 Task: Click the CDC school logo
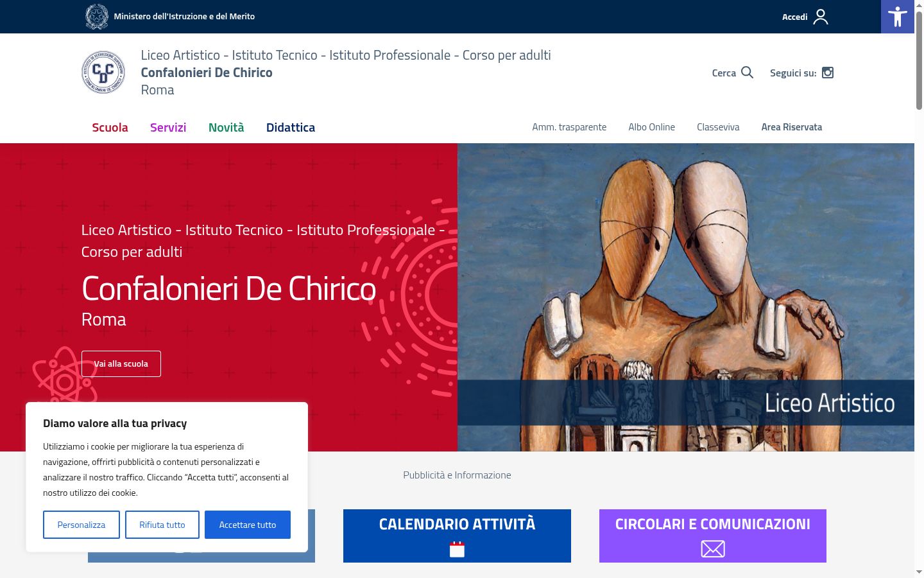pos(103,72)
